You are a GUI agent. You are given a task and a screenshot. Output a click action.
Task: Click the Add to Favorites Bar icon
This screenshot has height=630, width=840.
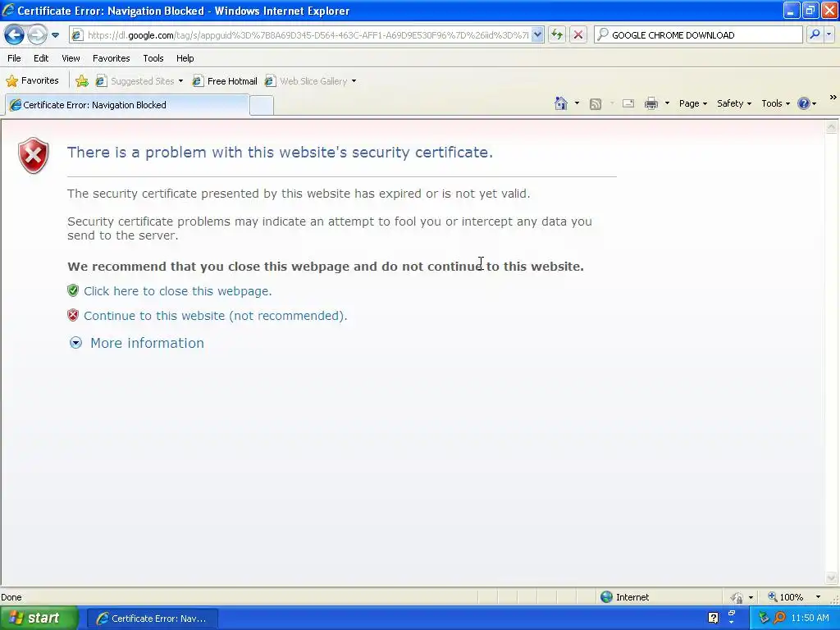click(x=82, y=81)
